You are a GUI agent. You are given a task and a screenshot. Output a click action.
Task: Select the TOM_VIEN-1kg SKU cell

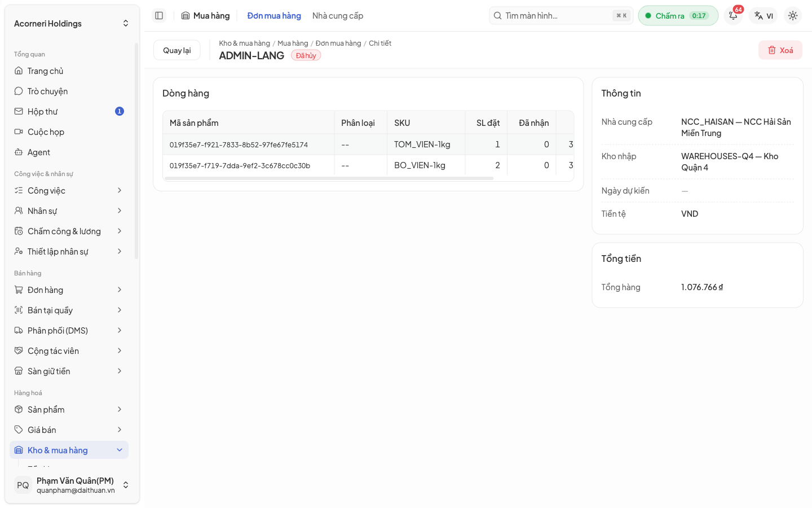click(426, 144)
